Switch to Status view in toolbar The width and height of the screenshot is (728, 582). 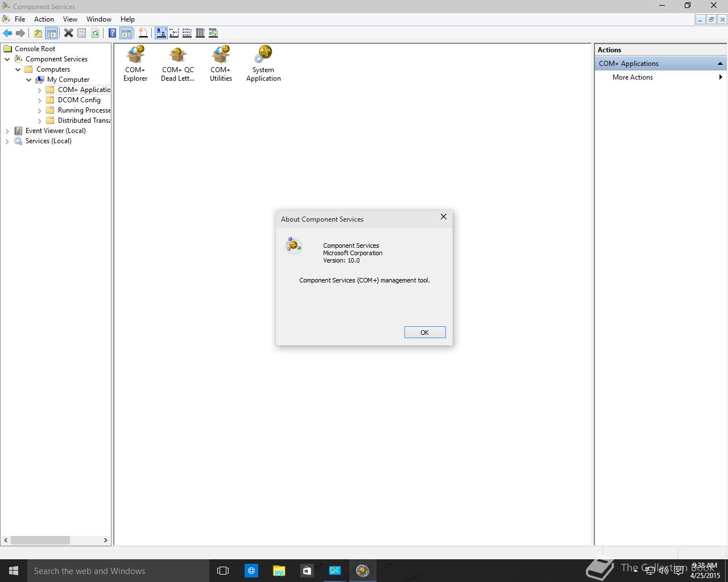pos(213,33)
